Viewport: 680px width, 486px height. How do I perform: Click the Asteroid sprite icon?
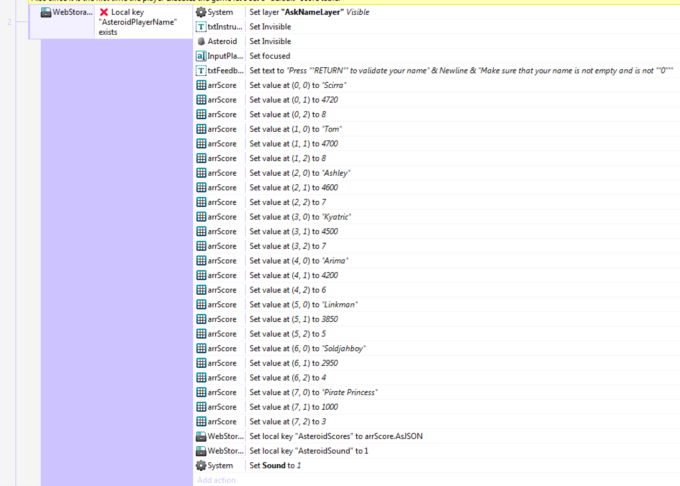tap(201, 41)
